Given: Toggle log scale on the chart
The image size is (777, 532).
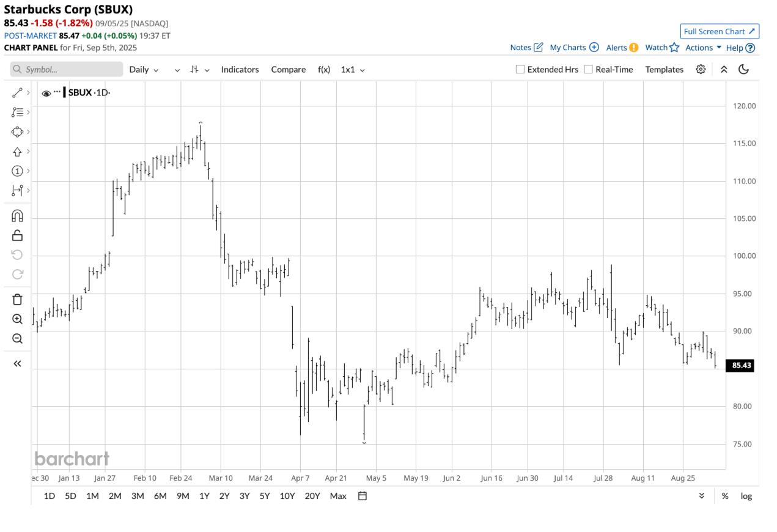Looking at the screenshot, I should point(746,496).
